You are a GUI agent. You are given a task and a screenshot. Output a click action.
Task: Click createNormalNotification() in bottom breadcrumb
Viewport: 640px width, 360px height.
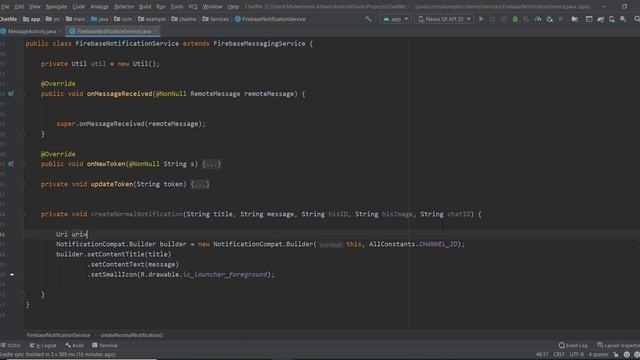tap(132, 335)
